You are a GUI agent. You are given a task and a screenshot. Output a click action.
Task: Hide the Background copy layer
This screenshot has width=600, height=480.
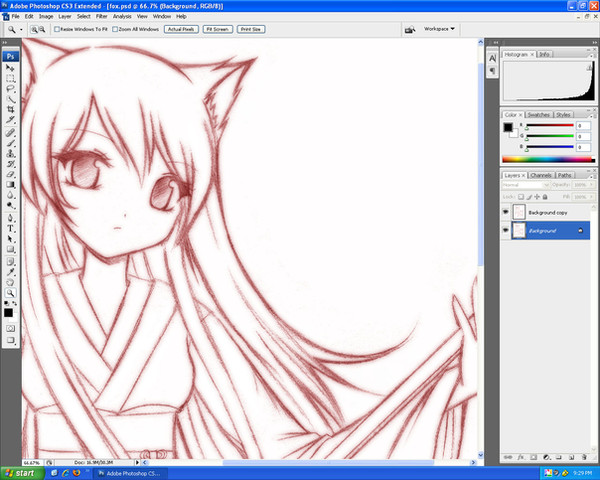[x=506, y=212]
